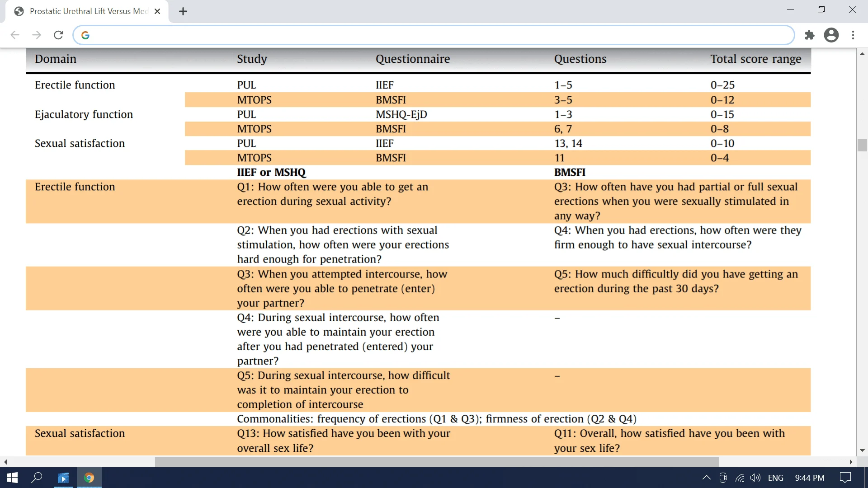This screenshot has width=868, height=488.
Task: Restore down the Chrome window
Action: [821, 9]
